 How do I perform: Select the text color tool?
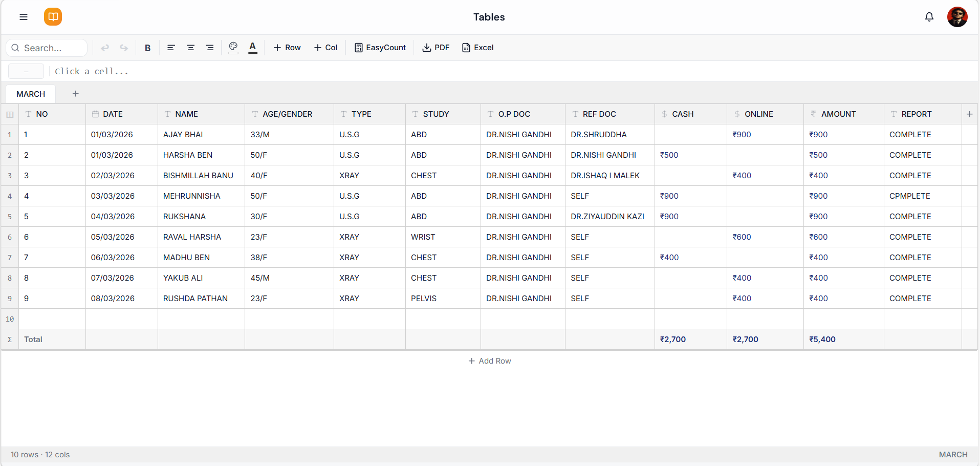pyautogui.click(x=252, y=47)
